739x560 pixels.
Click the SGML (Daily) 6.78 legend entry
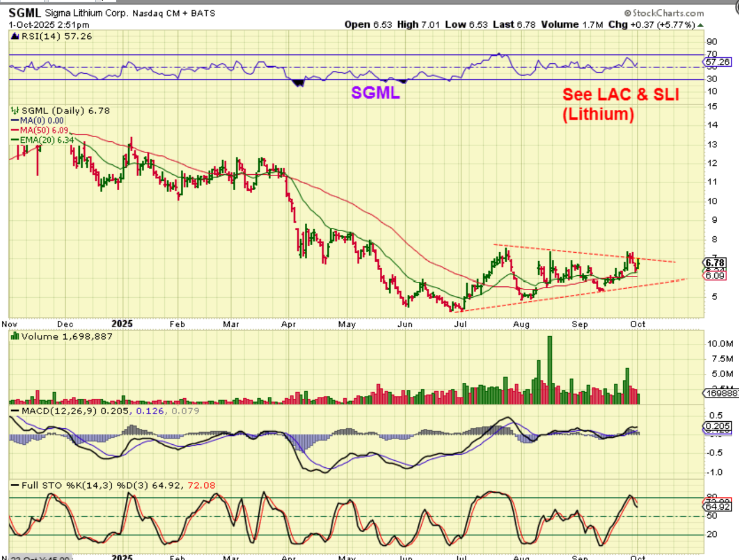[x=61, y=110]
